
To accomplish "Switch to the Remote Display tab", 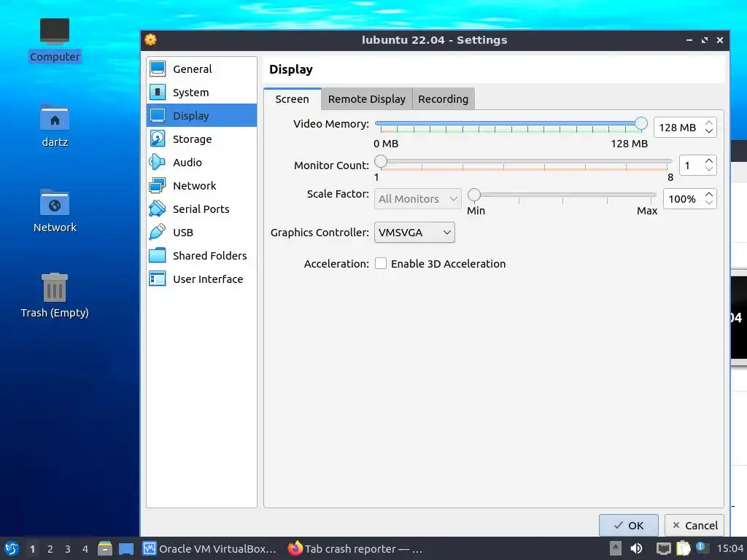I will click(366, 99).
